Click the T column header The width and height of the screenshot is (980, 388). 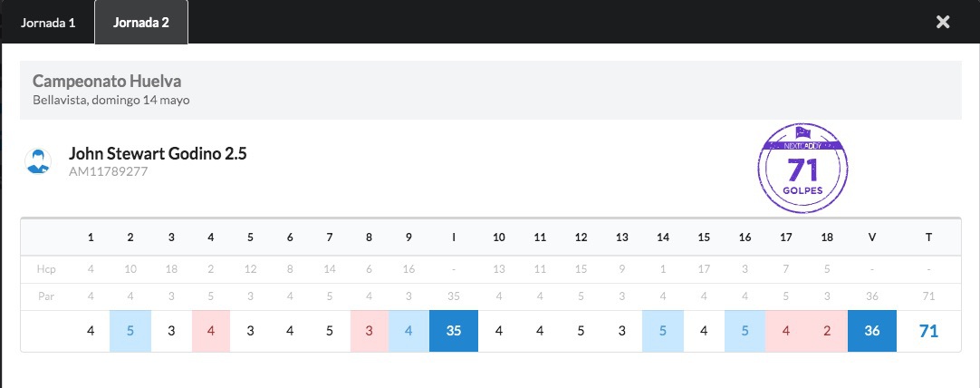pos(928,238)
